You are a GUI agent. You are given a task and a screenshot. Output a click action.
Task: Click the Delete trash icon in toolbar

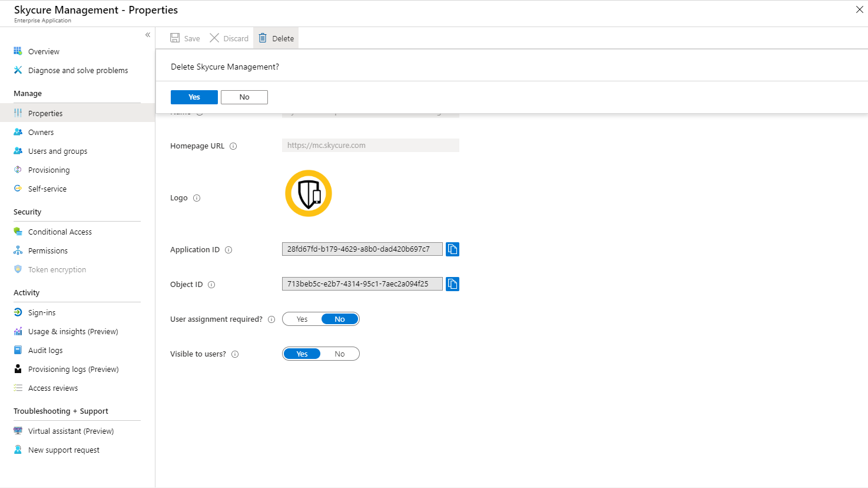pos(263,38)
